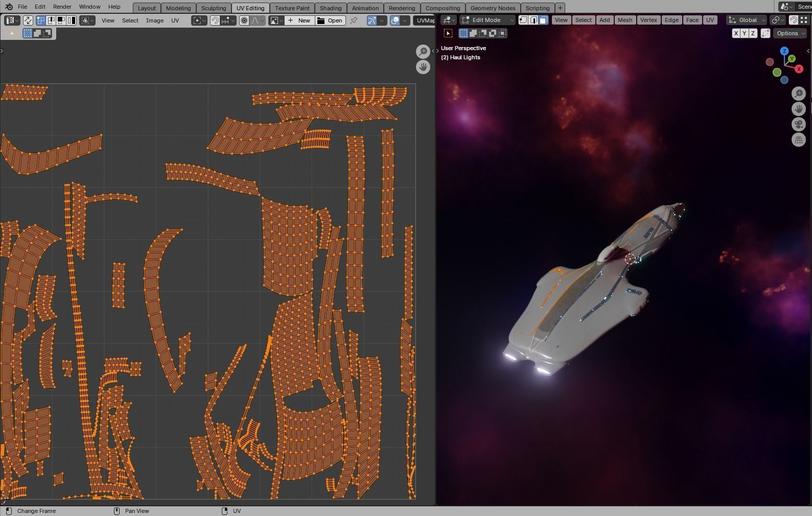812x516 pixels.
Task: Toggle UV editor overlays
Action: click(x=395, y=20)
